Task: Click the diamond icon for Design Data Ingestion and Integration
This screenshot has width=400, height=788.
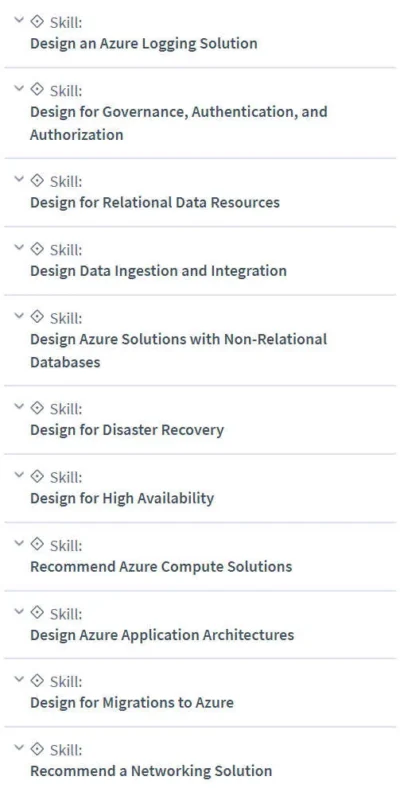Action: pos(37,248)
